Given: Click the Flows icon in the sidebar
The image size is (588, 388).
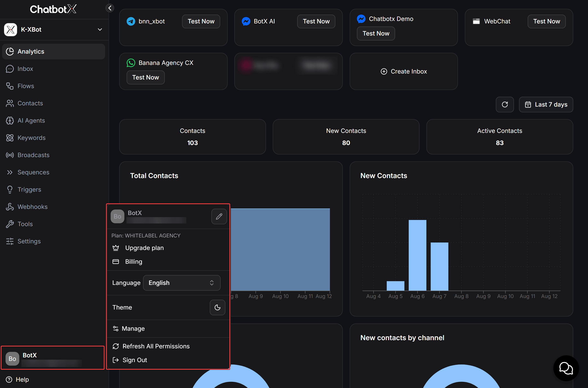Looking at the screenshot, I should (x=10, y=86).
